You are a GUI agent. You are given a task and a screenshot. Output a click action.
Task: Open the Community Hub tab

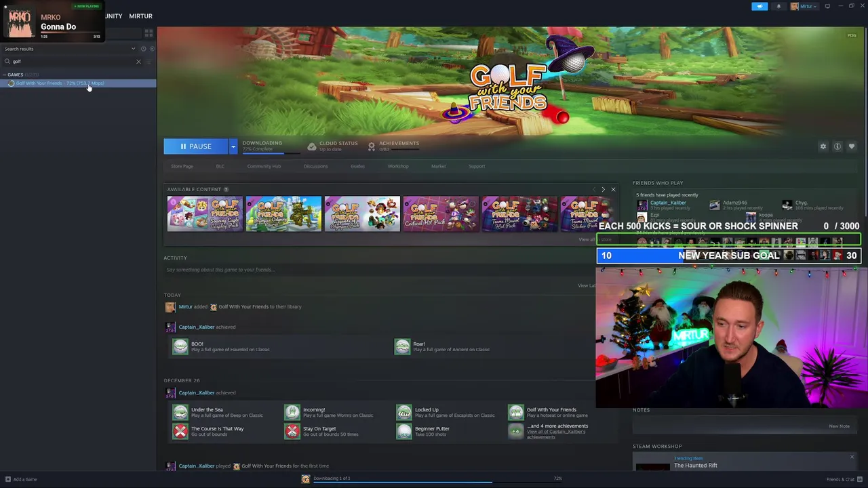click(x=264, y=166)
